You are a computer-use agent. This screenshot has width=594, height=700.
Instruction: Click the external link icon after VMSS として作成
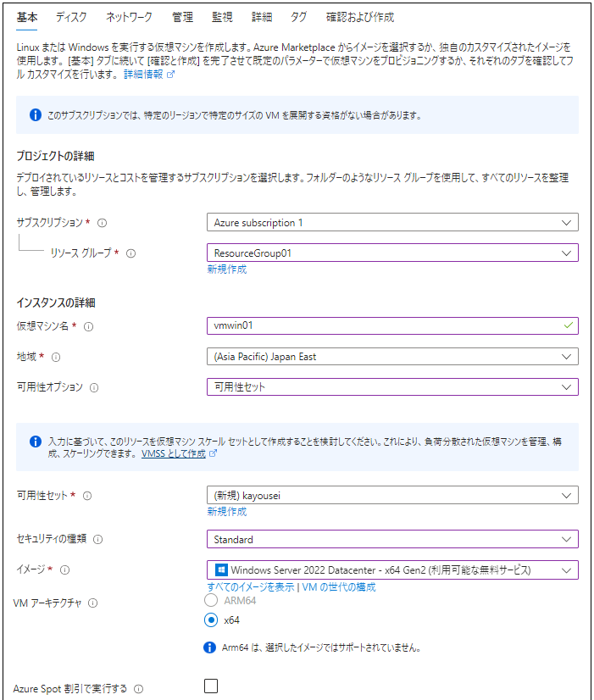click(213, 453)
